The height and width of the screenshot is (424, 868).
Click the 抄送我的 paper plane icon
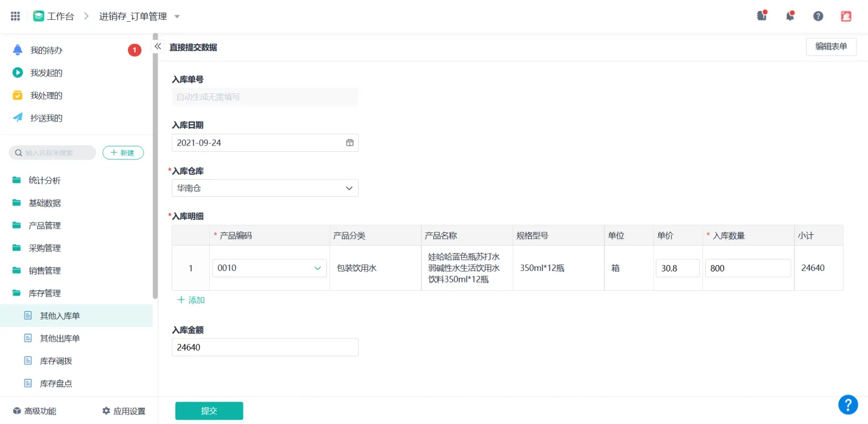pos(18,118)
